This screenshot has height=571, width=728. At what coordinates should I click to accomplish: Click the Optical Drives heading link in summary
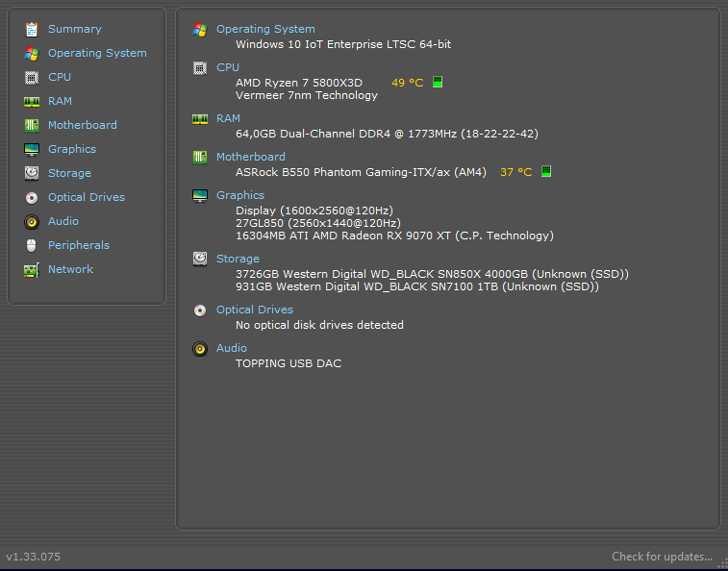pos(255,310)
